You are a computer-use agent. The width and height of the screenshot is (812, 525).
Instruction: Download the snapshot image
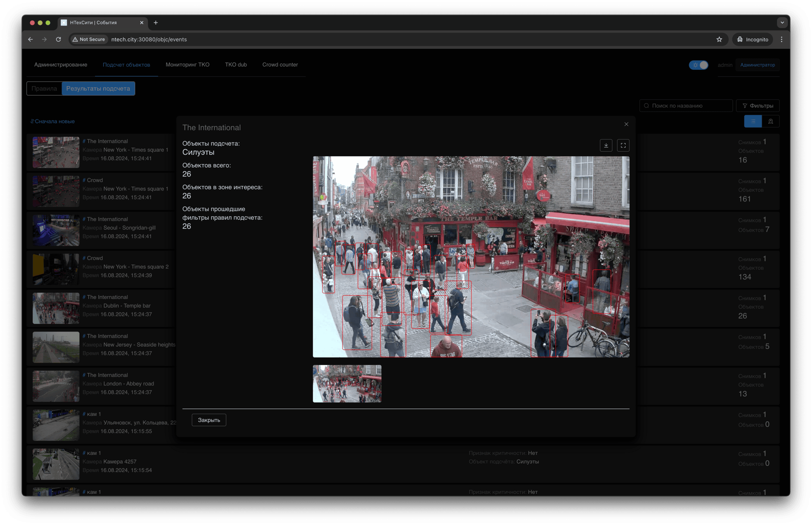click(606, 145)
